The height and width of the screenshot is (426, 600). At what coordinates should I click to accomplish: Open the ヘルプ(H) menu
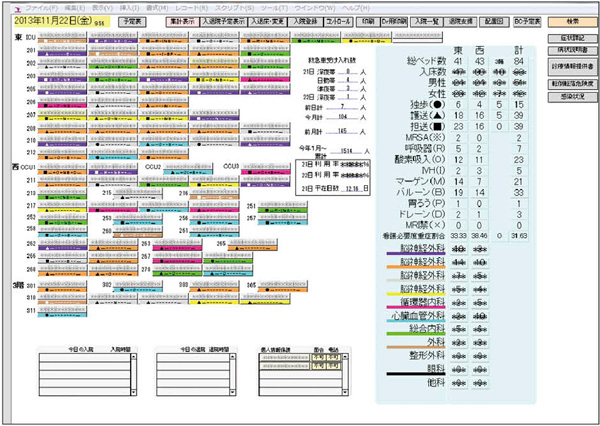pyautogui.click(x=355, y=8)
